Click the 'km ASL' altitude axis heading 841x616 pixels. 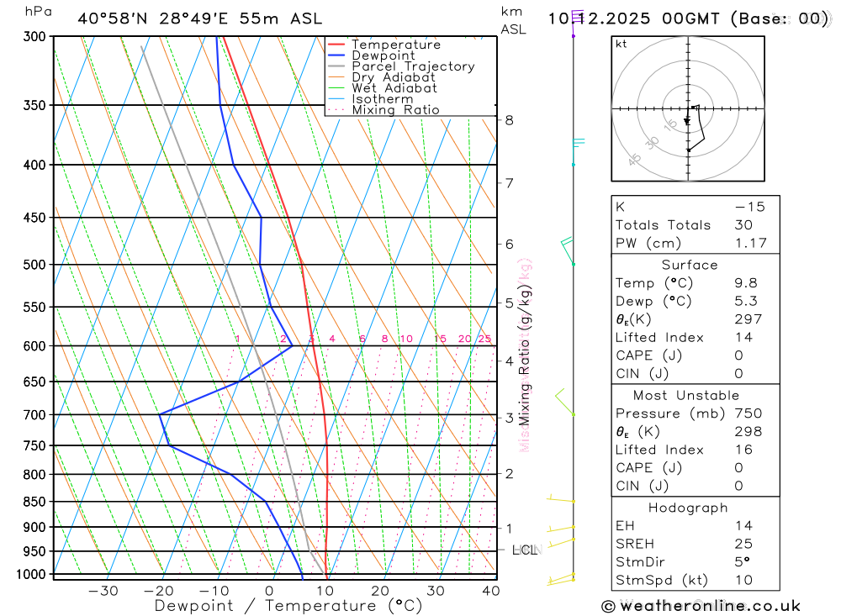click(x=513, y=20)
